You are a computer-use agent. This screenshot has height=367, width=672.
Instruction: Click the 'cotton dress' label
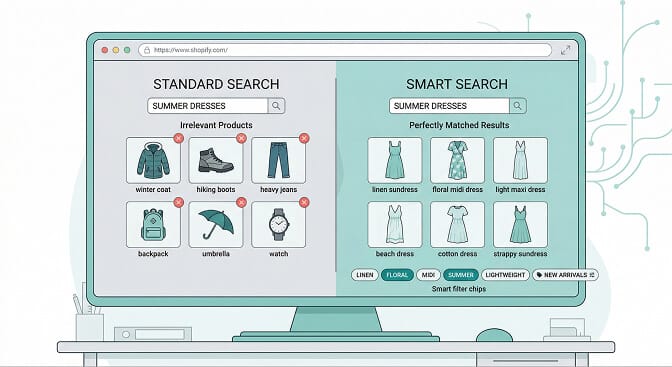coord(457,254)
